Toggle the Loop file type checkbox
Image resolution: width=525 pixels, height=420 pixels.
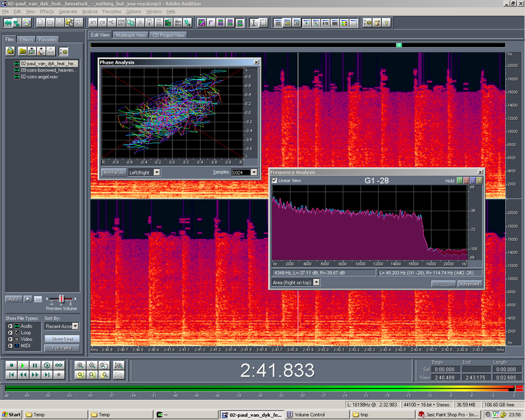tap(10, 333)
